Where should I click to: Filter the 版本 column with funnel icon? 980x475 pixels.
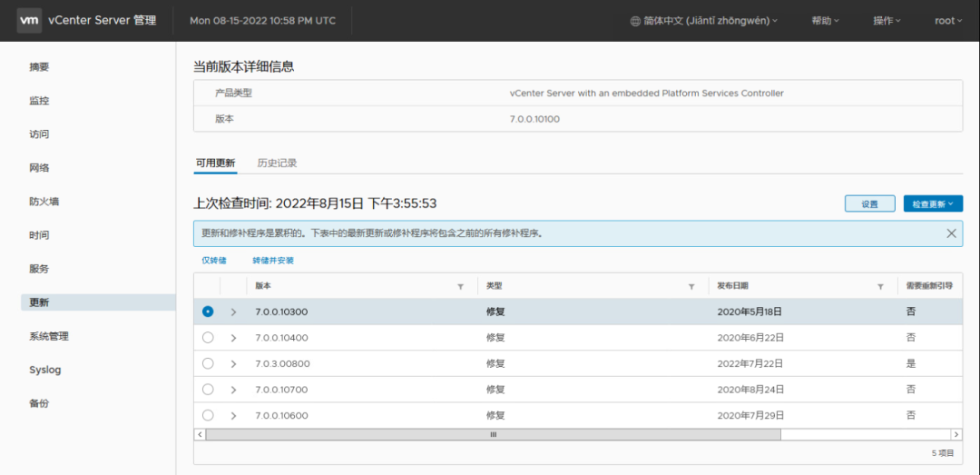click(x=461, y=287)
